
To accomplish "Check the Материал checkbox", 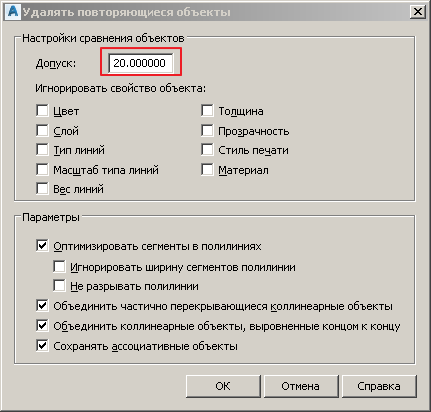I will 207,170.
